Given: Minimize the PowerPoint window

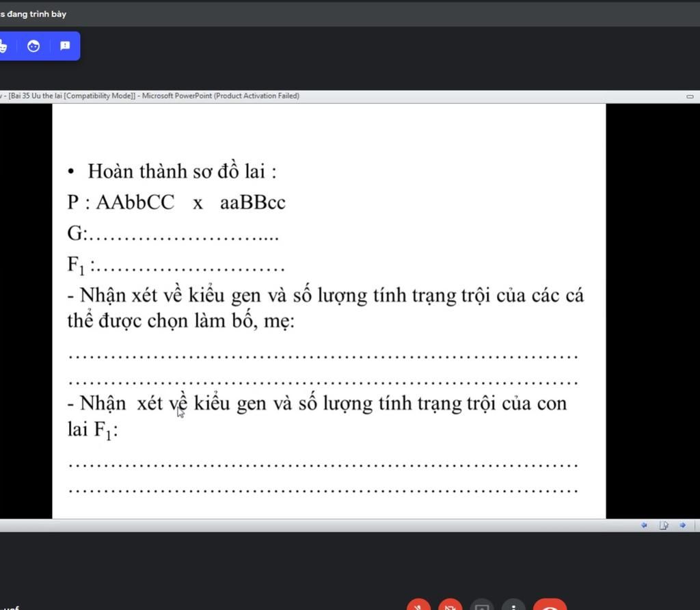Looking at the screenshot, I should pyautogui.click(x=690, y=96).
